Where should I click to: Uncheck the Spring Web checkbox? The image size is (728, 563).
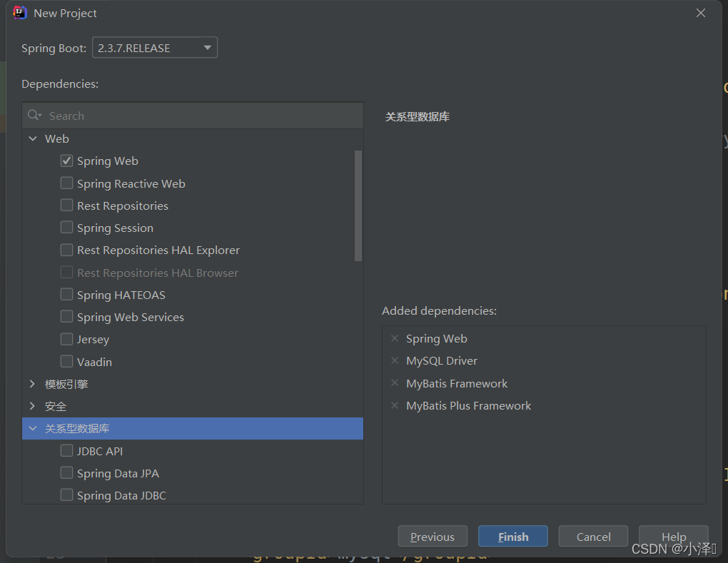tap(66, 161)
